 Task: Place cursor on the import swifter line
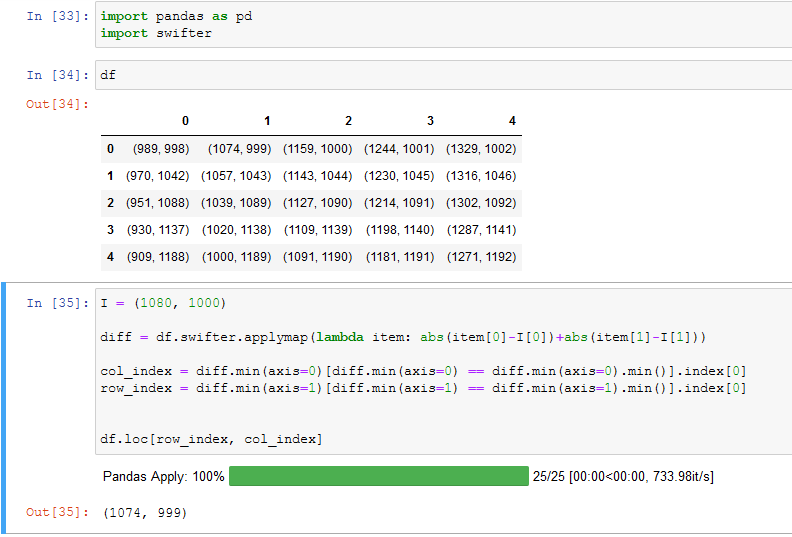[156, 33]
